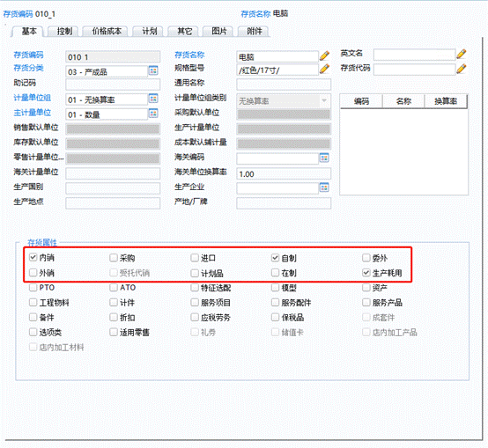Click pencil edit icon next to 存货名称 field

coord(324,55)
